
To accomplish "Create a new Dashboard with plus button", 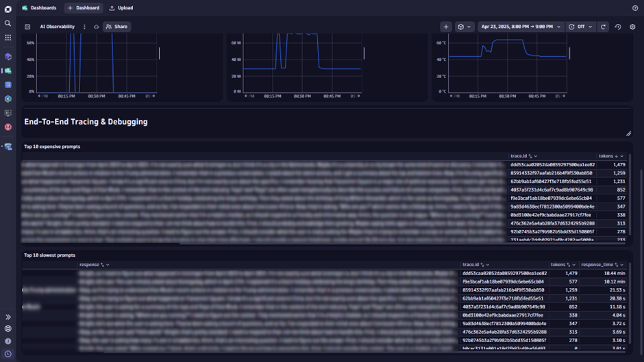I will 83,8.
